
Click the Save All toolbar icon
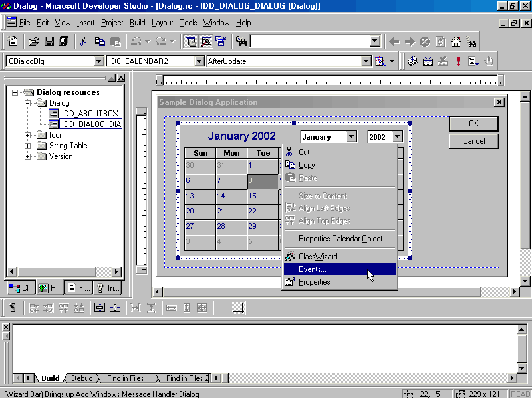click(64, 41)
